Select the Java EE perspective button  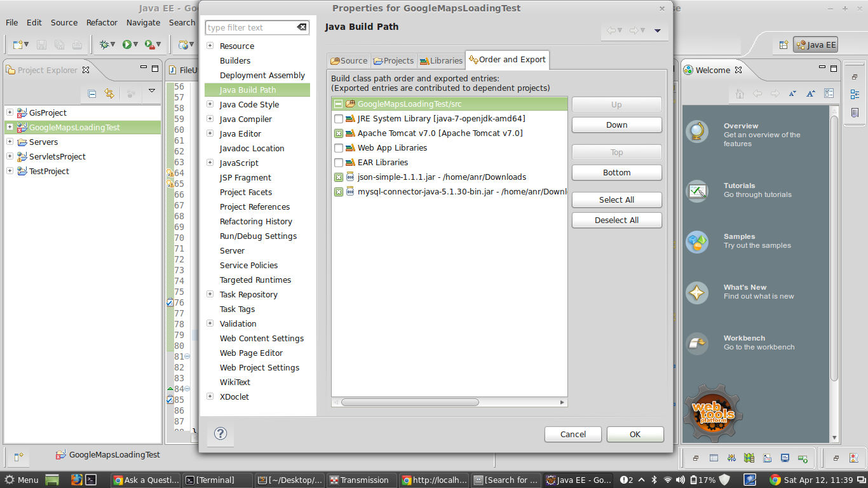coord(816,44)
